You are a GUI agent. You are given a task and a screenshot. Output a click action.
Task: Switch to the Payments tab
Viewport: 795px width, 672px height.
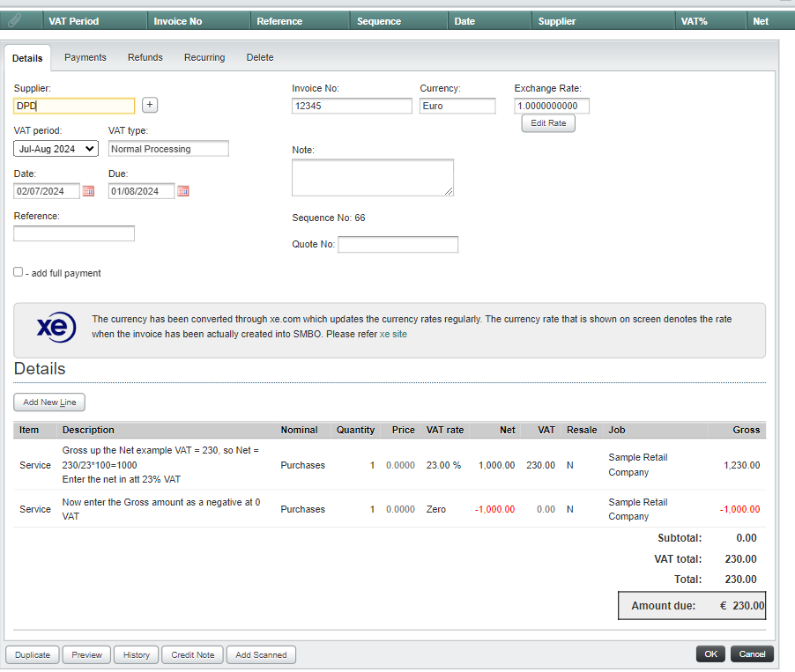point(85,57)
